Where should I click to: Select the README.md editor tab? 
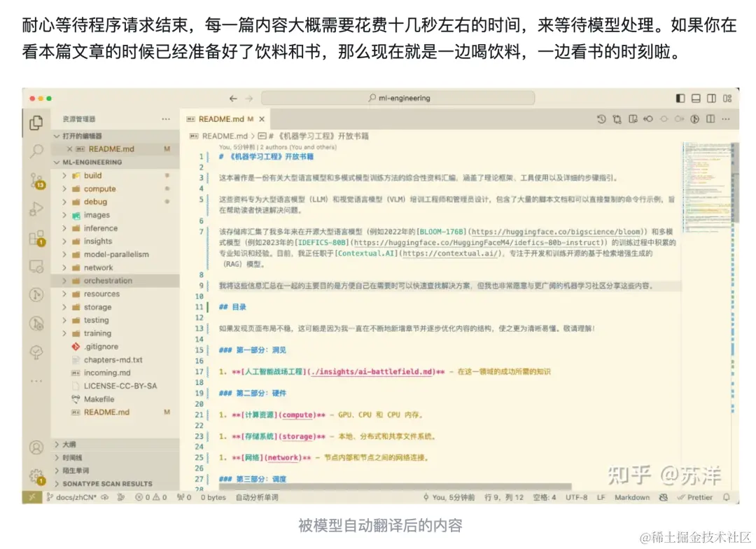point(225,119)
